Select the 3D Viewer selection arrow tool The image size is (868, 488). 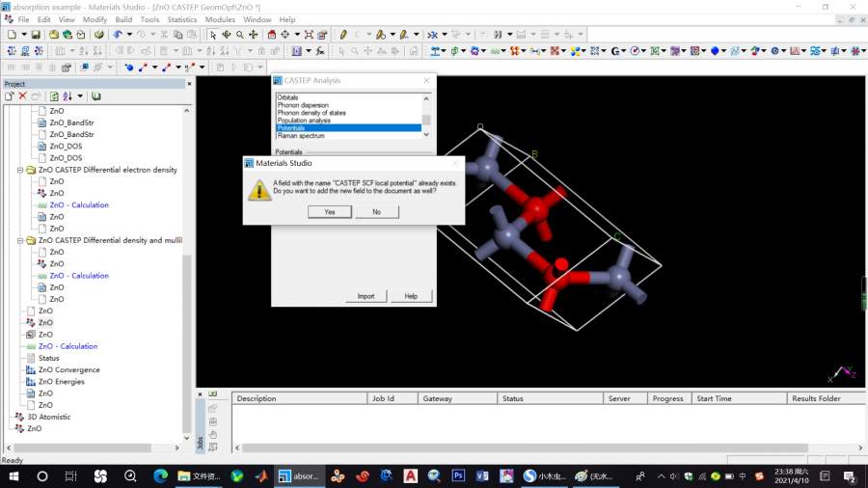coord(213,35)
